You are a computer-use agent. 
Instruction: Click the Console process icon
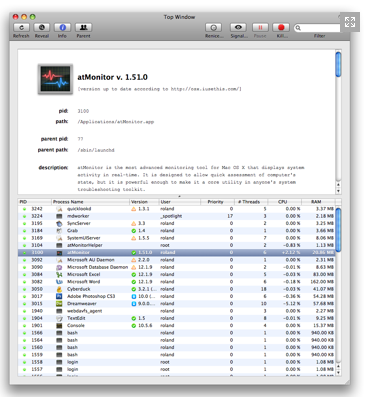[x=59, y=326]
